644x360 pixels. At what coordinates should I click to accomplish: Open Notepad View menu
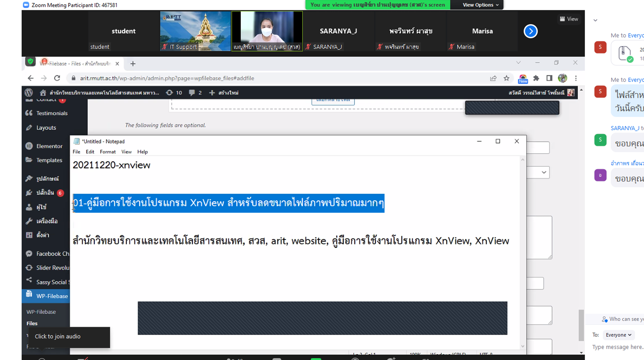[126, 152]
